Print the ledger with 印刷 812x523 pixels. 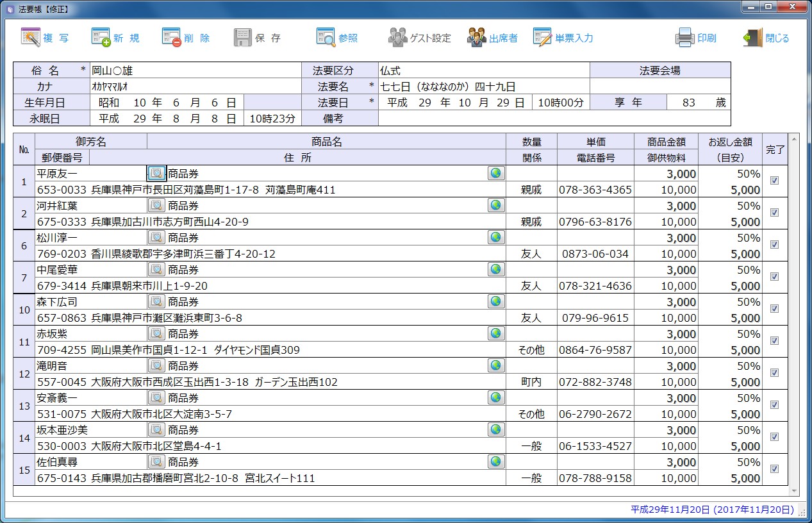[685, 38]
